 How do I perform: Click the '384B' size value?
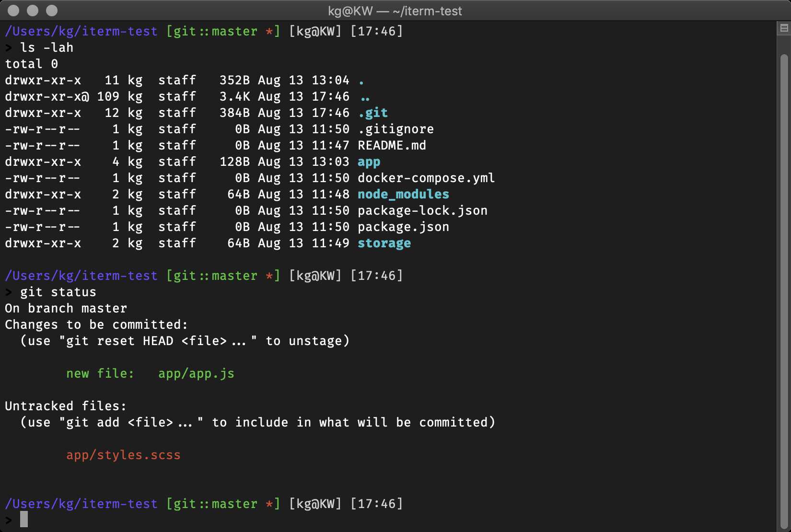pyautogui.click(x=235, y=113)
